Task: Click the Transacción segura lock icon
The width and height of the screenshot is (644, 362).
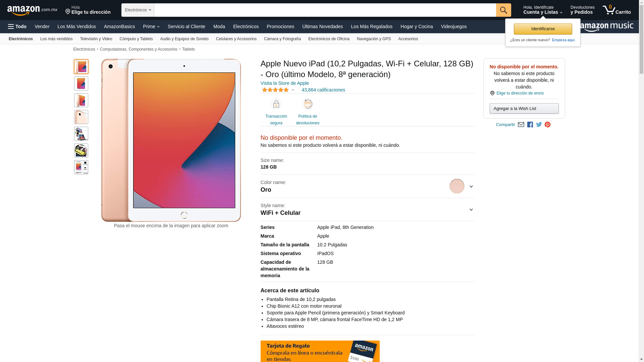Action: tap(276, 104)
